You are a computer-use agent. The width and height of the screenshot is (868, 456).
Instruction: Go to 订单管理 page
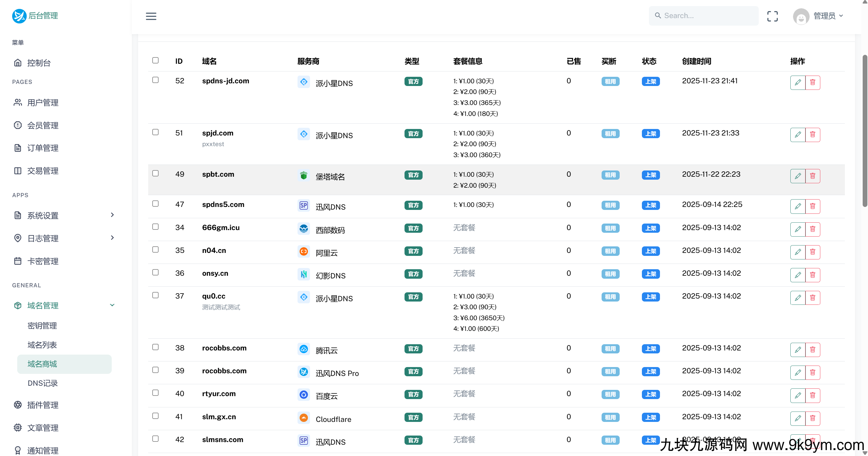43,148
